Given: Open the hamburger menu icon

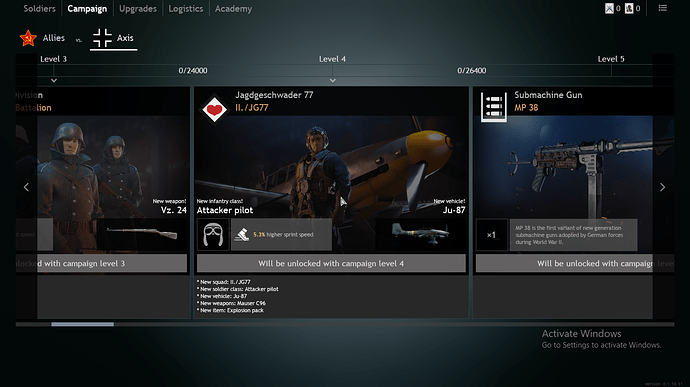Looking at the screenshot, I should (x=663, y=8).
